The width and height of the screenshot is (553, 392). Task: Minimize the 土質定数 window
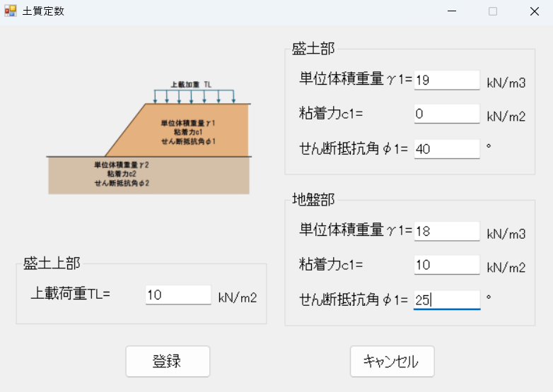(453, 11)
